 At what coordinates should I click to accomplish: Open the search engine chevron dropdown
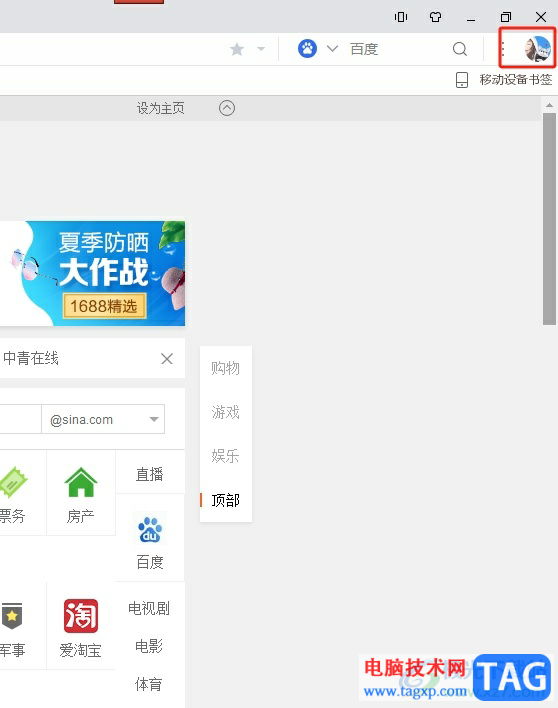point(332,48)
